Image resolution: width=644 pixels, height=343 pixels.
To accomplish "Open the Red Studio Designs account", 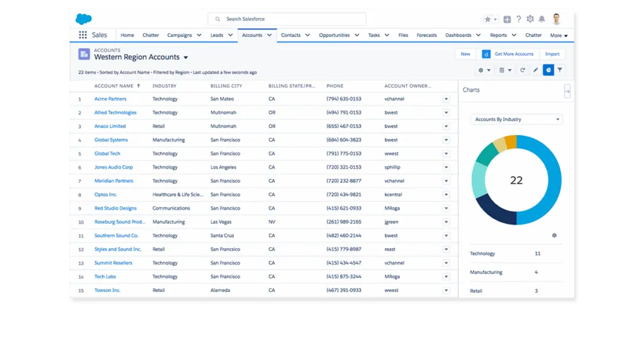I will coord(116,209).
